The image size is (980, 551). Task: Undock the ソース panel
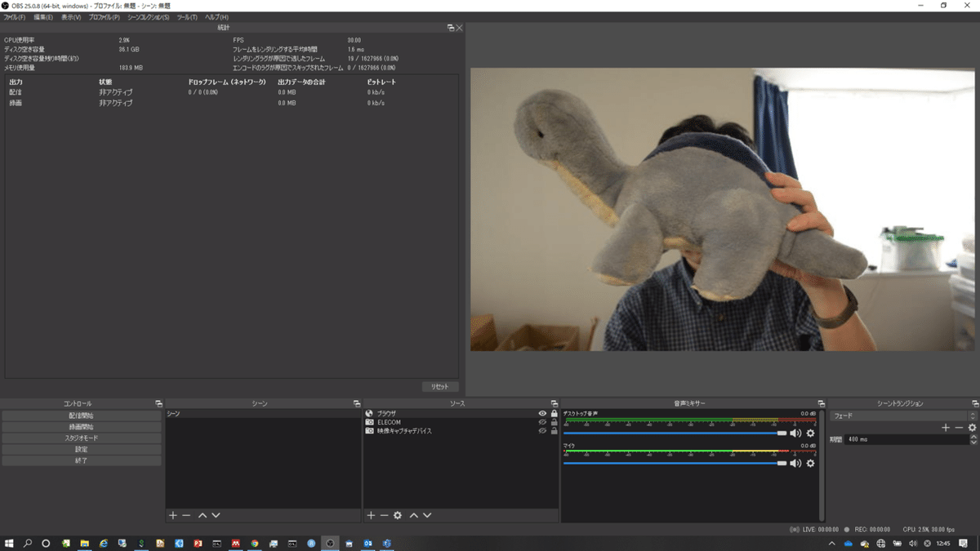555,404
